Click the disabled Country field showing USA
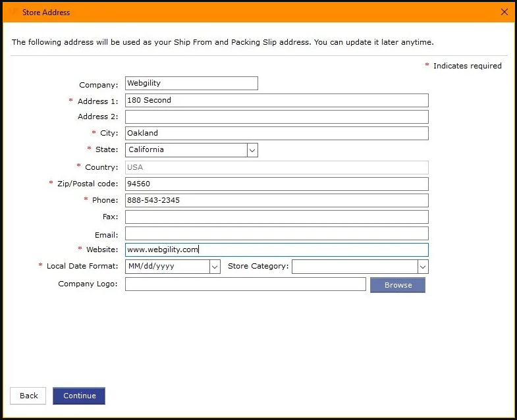The width and height of the screenshot is (517, 420). [x=277, y=167]
